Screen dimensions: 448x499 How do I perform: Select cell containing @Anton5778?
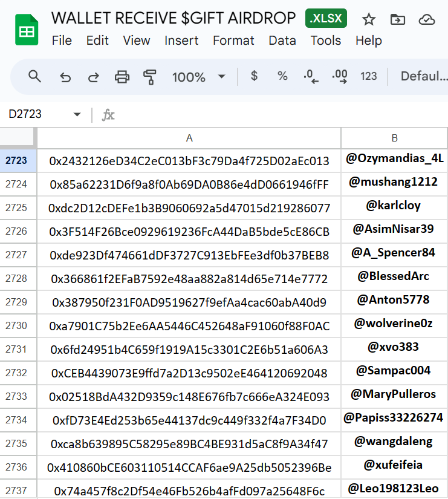pyautogui.click(x=394, y=302)
